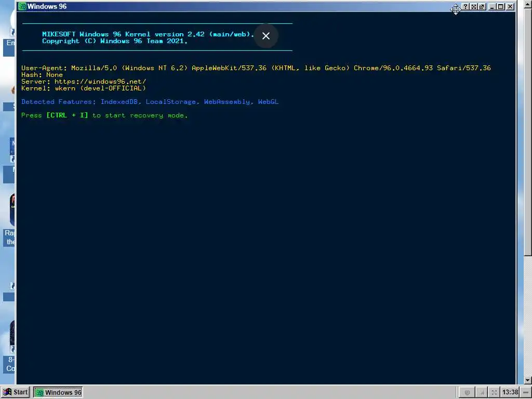Image resolution: width=532 pixels, height=399 pixels.
Task: Close the Windows 96 window via title bar X
Action: point(510,6)
